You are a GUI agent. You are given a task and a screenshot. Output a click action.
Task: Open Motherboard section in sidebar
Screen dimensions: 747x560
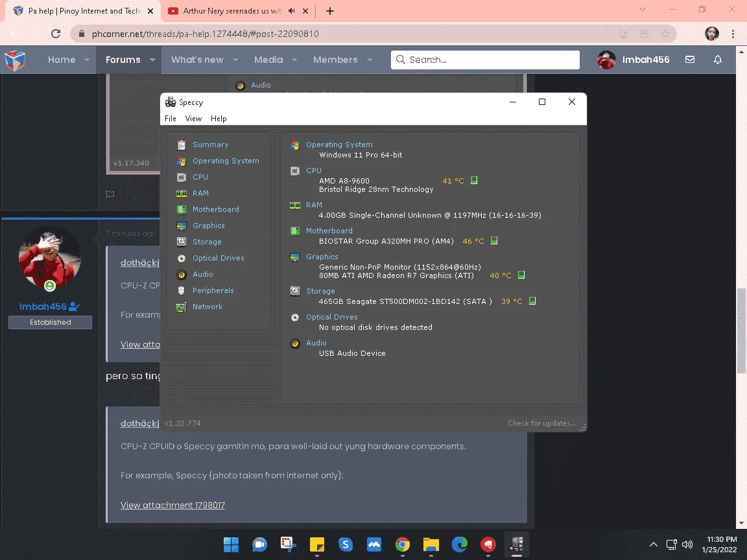pos(216,209)
